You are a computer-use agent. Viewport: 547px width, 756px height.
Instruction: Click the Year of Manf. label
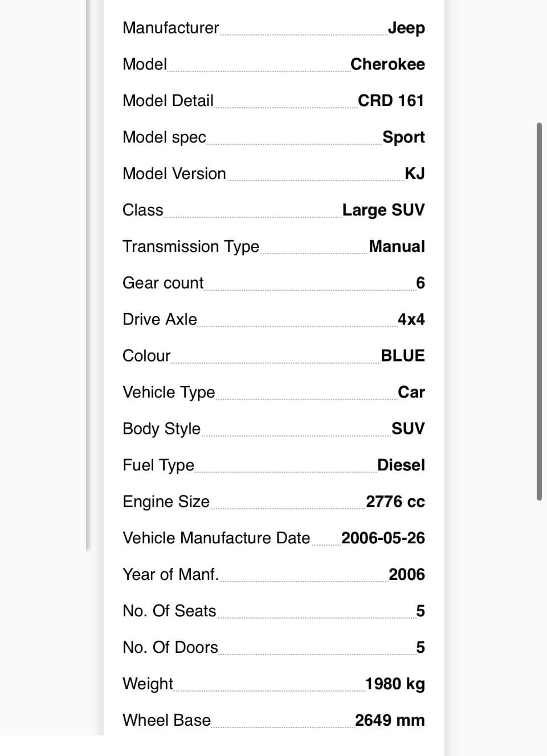click(171, 575)
